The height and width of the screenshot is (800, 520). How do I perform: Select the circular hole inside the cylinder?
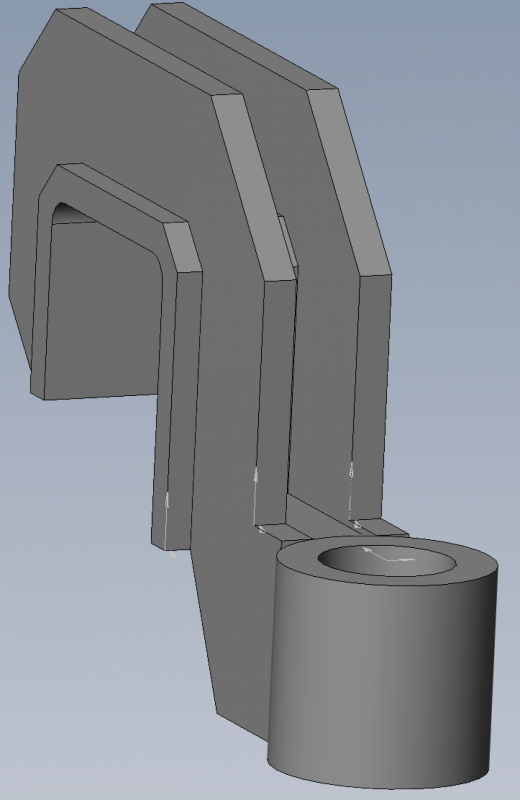coord(387,561)
